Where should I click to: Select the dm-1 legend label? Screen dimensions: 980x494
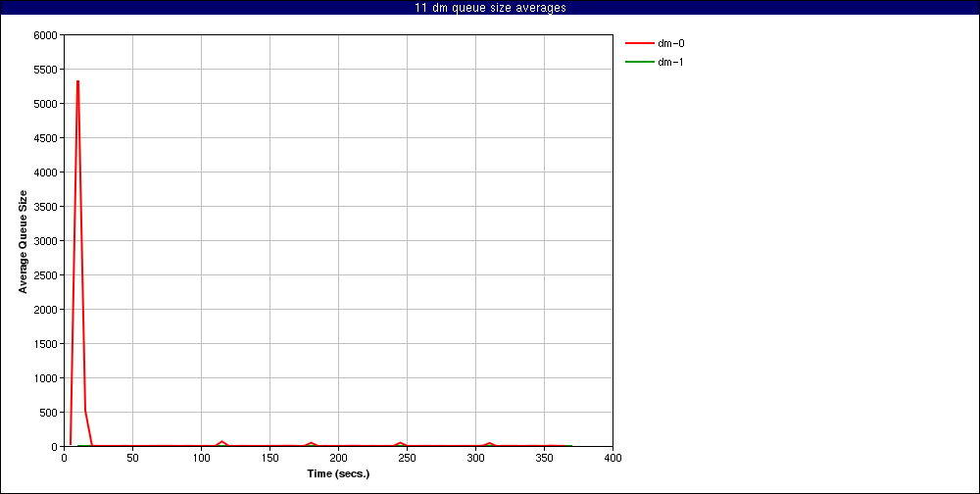pyautogui.click(x=670, y=62)
